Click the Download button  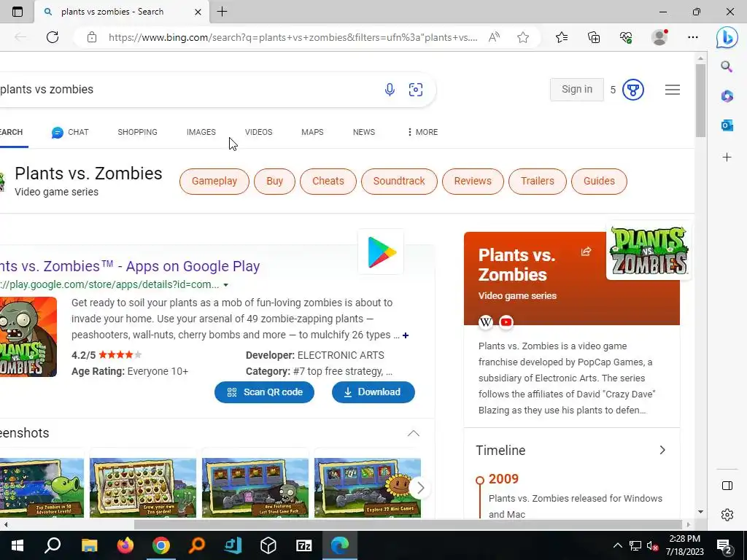click(x=373, y=392)
